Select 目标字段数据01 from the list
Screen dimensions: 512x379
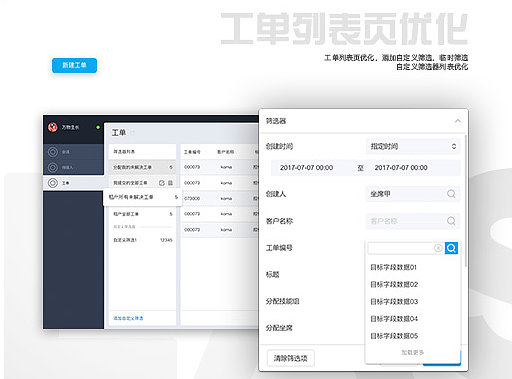tap(394, 267)
